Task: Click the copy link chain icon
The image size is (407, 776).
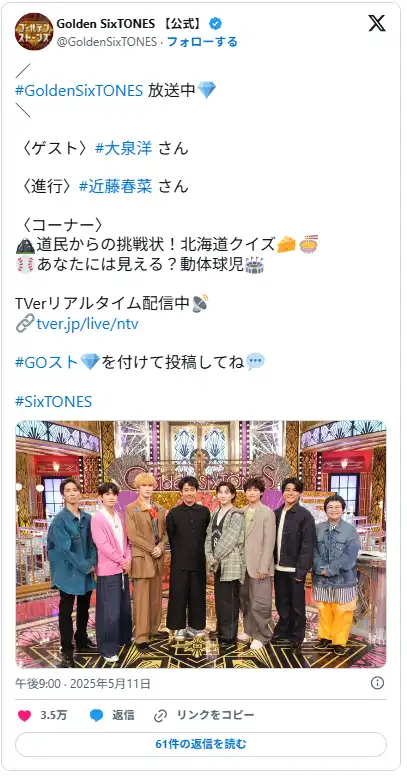Action: [160, 715]
